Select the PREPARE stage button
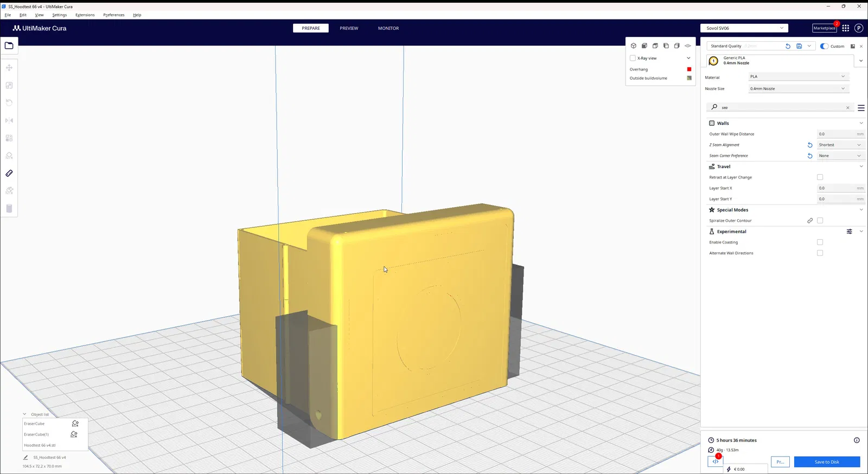 click(x=311, y=28)
